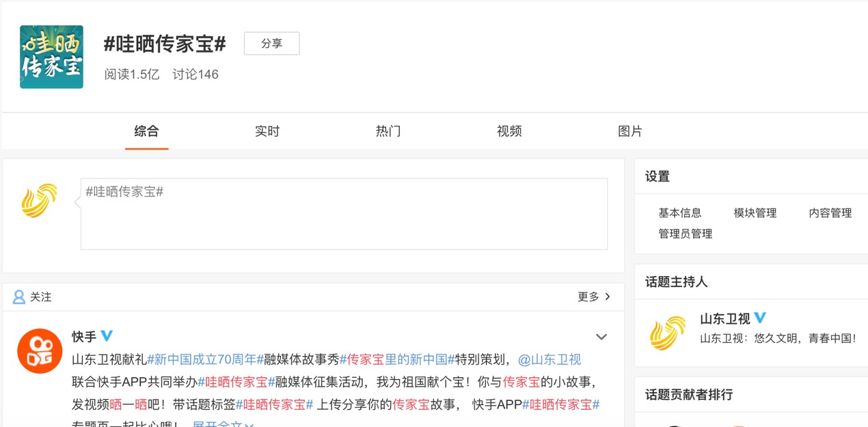Open the 山东卫视 host avatar
This screenshot has height=427, width=868.
coord(667,333)
